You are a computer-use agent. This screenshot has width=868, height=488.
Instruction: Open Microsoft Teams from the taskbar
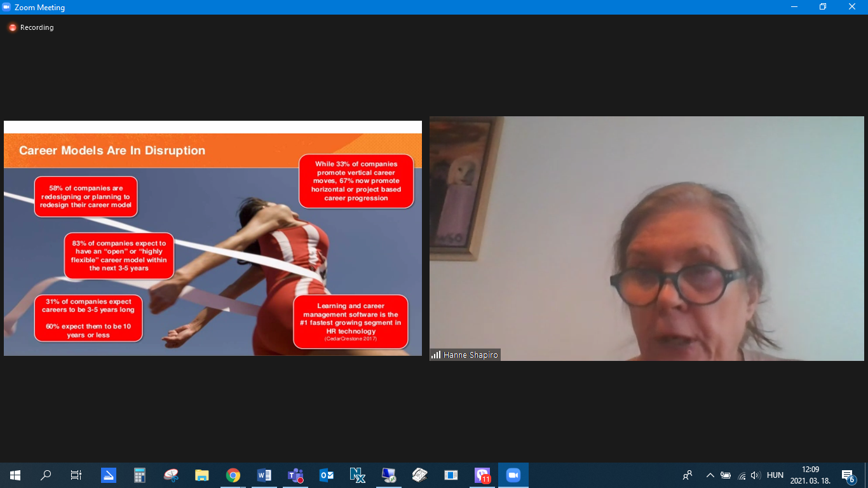point(295,475)
